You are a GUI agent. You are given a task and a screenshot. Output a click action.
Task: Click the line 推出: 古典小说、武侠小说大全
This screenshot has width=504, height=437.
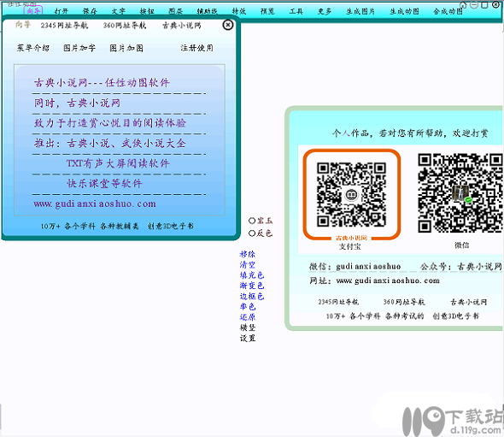click(x=110, y=143)
